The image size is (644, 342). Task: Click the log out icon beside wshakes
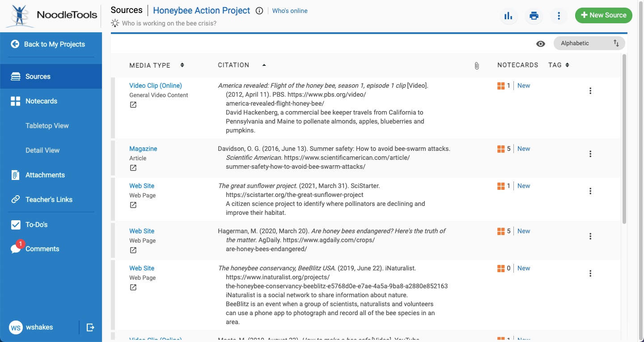[90, 327]
